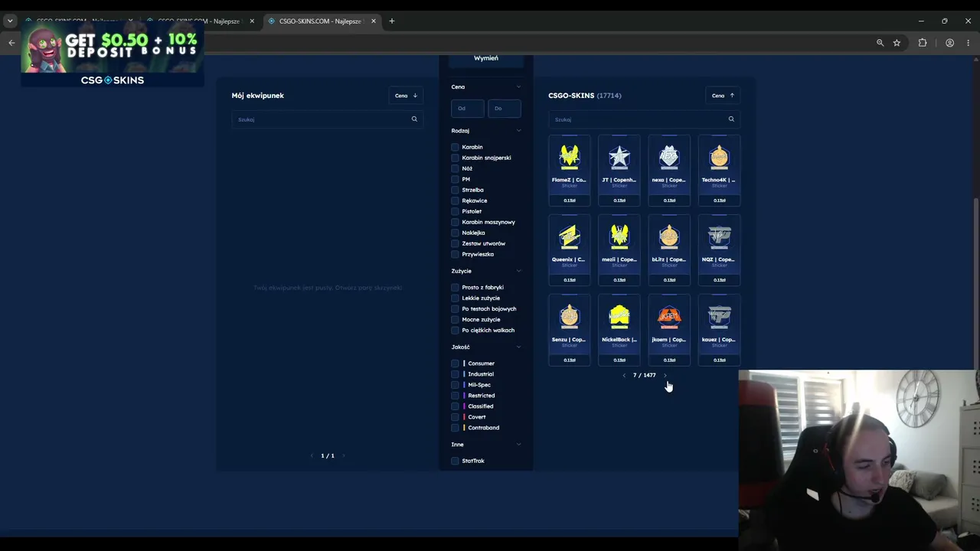The image size is (980, 551).
Task: Click the 0.13zł price of kauez
Action: point(719,360)
